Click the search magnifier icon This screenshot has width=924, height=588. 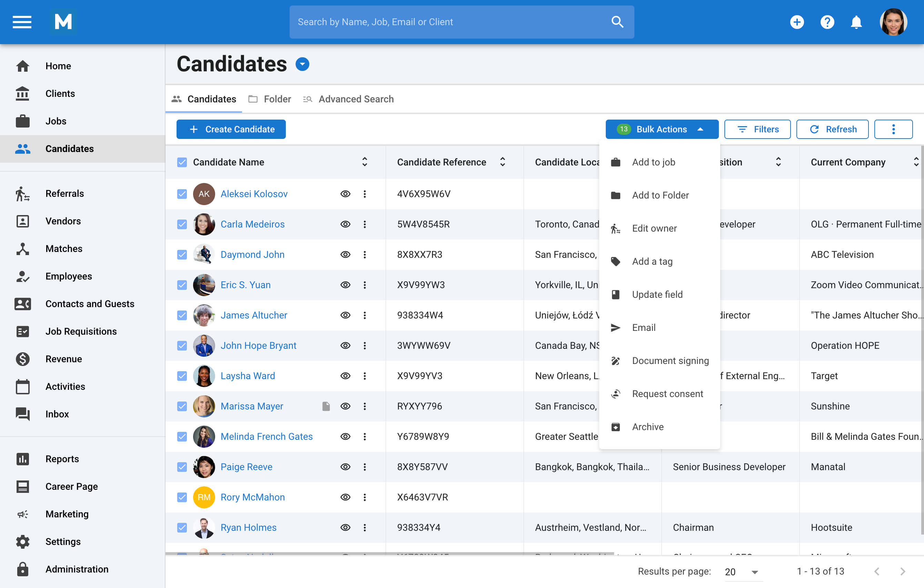point(617,22)
